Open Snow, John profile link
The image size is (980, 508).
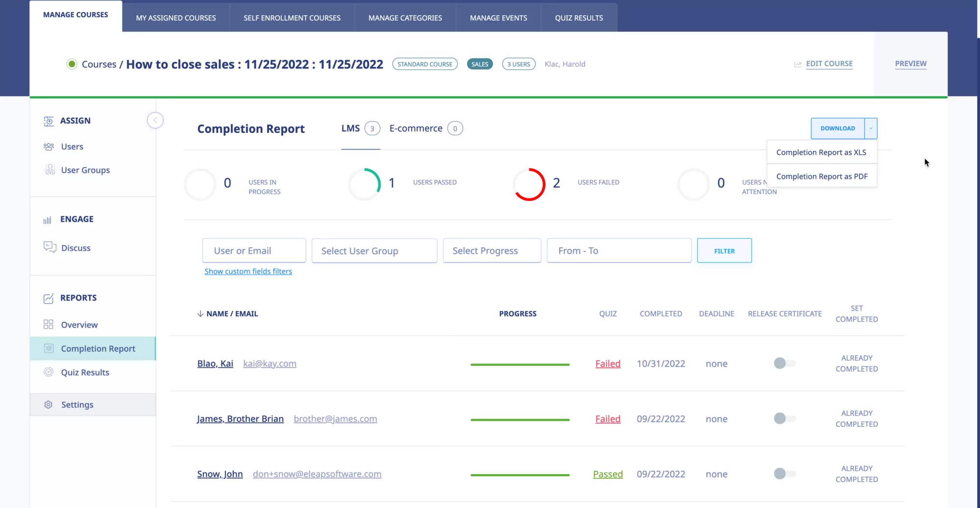[x=220, y=474]
